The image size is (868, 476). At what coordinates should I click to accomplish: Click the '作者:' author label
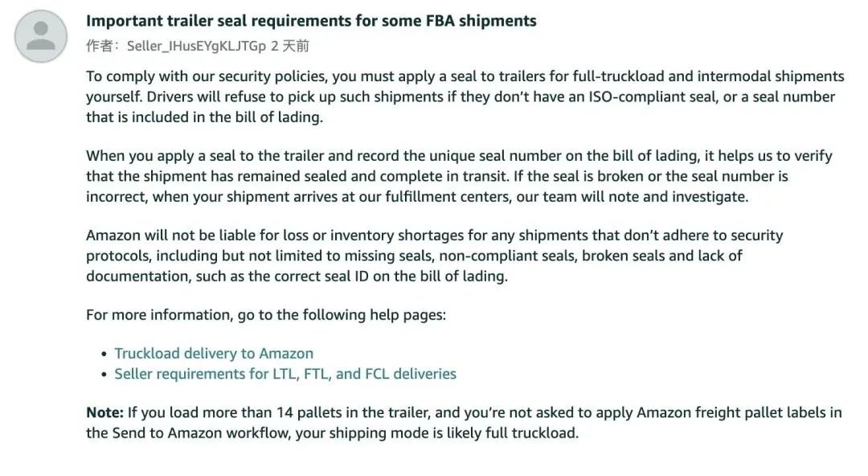point(103,46)
